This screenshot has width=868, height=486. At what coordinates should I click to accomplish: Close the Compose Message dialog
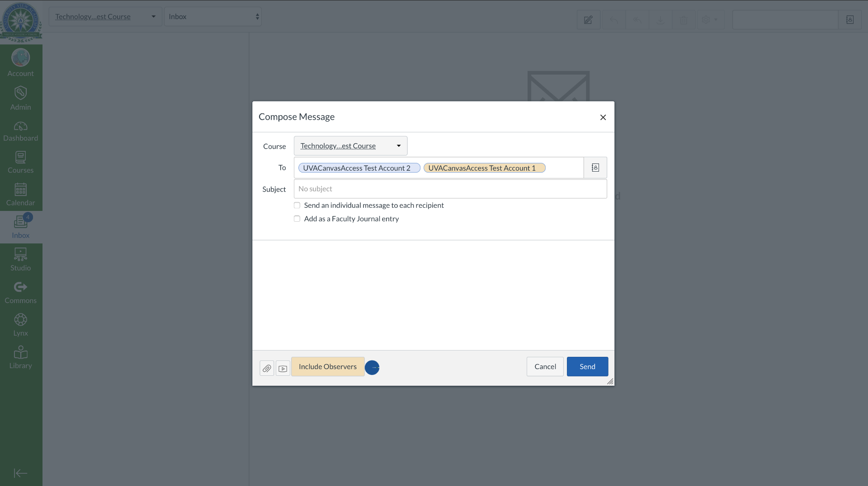[x=603, y=117]
